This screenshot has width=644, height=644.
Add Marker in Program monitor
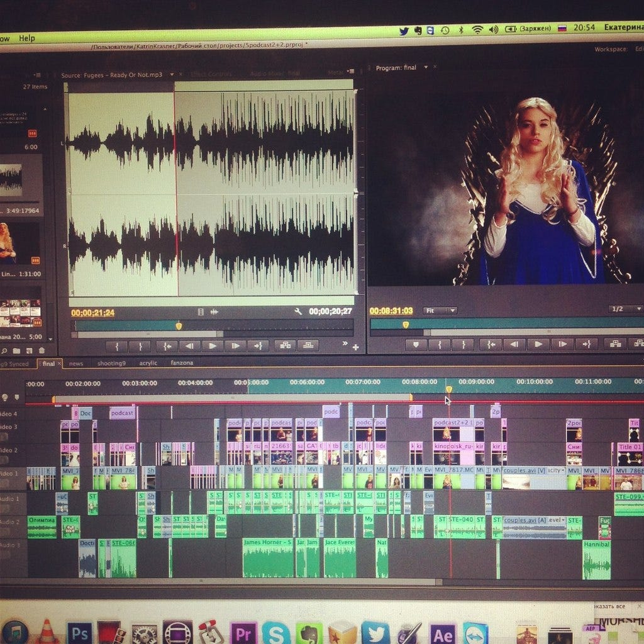416,345
